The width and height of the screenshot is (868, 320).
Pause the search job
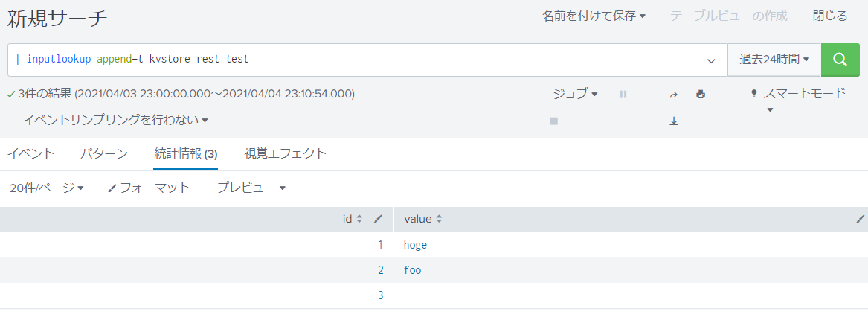623,94
